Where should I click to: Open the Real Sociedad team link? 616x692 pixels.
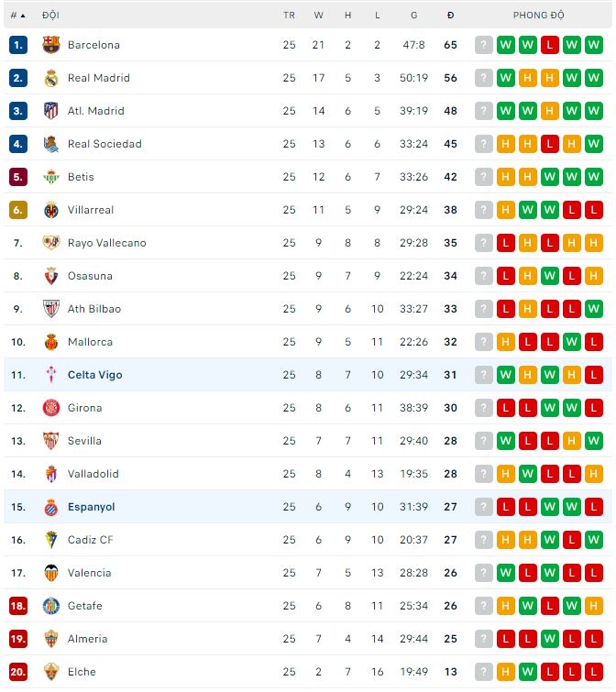pos(104,144)
